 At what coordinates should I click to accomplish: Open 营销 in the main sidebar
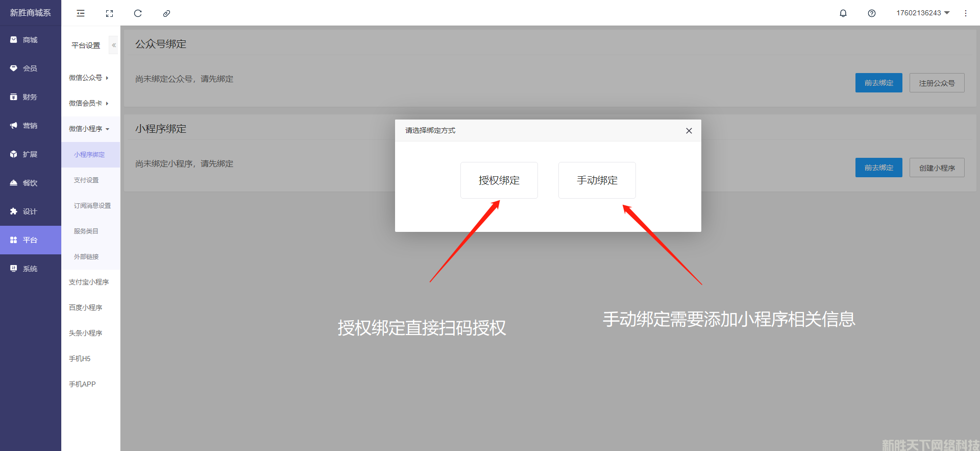30,126
